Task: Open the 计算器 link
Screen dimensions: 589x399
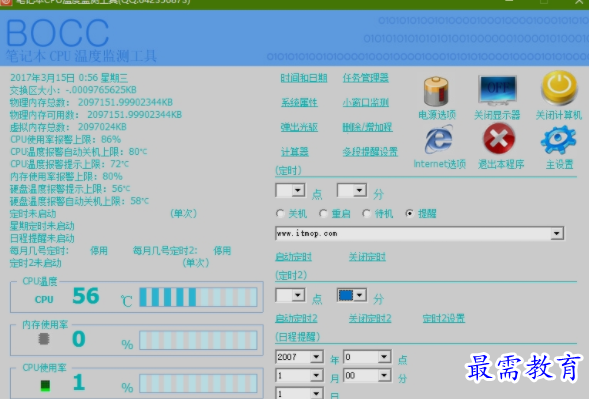Action: tap(295, 152)
